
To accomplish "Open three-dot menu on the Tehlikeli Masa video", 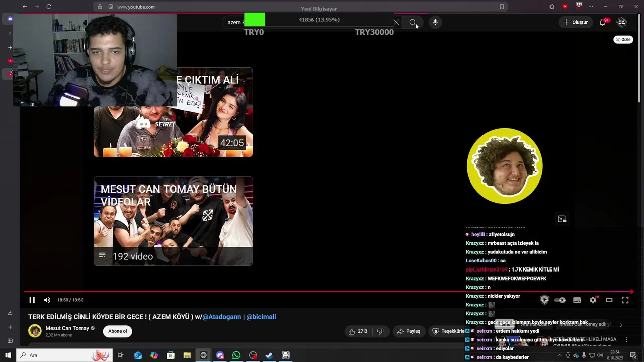I will coord(626,340).
